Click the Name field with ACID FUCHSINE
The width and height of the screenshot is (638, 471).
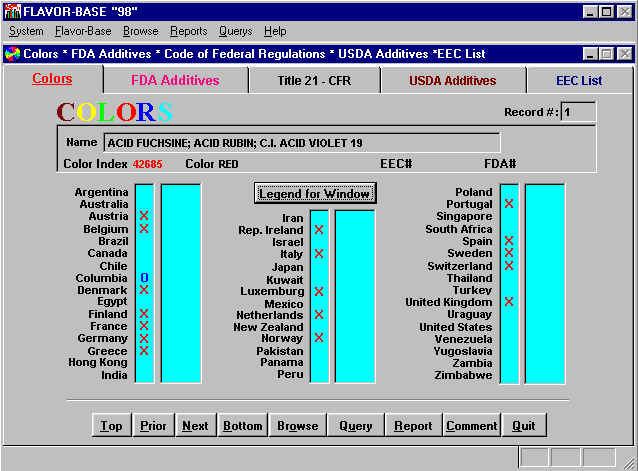click(x=302, y=143)
